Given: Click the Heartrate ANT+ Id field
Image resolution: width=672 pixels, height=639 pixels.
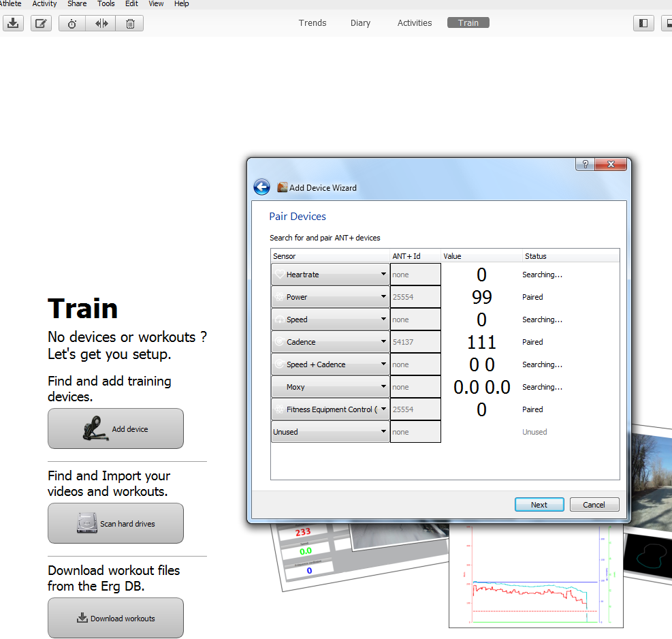Looking at the screenshot, I should (415, 275).
